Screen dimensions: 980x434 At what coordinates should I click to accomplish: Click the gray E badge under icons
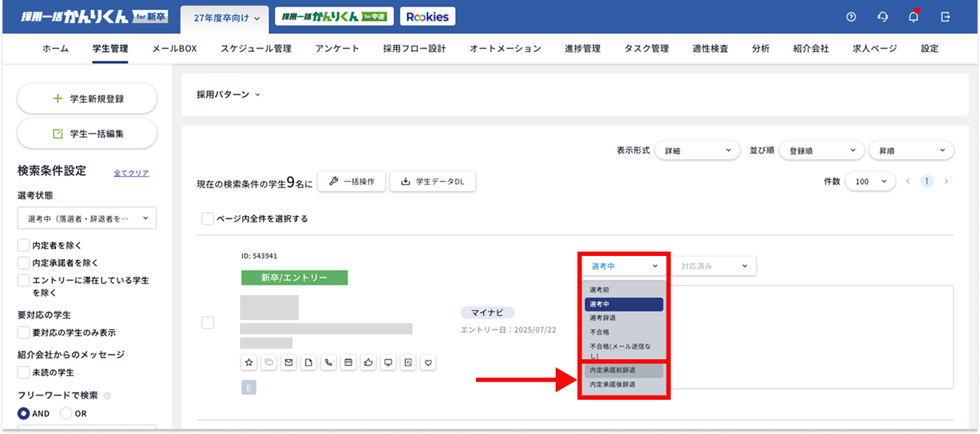(249, 388)
